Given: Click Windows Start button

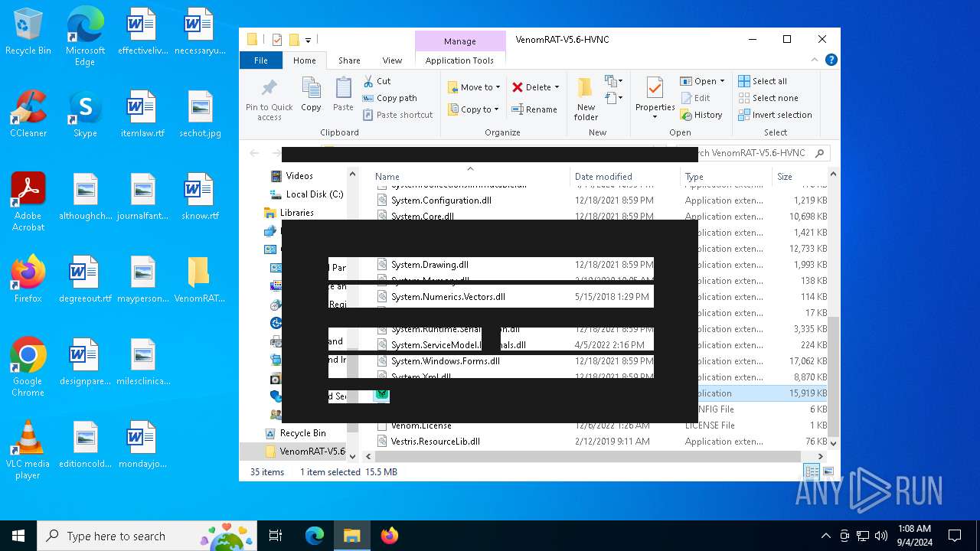Looking at the screenshot, I should [18, 536].
